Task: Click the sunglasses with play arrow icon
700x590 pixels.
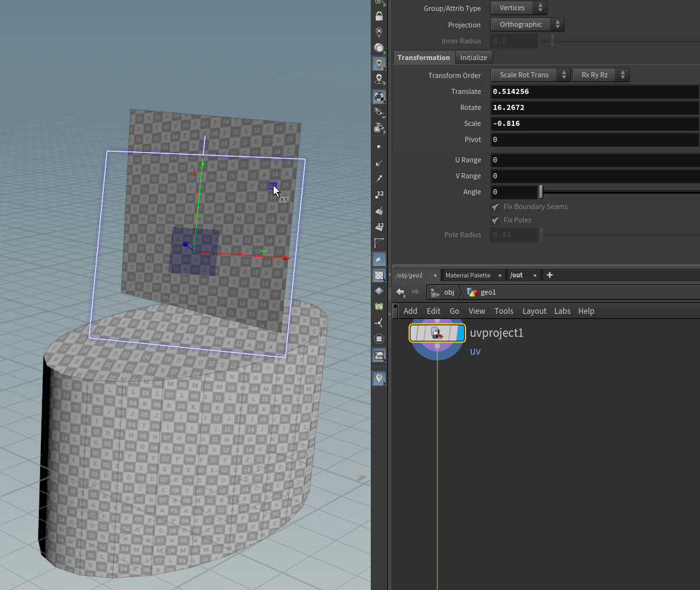Action: (x=379, y=128)
